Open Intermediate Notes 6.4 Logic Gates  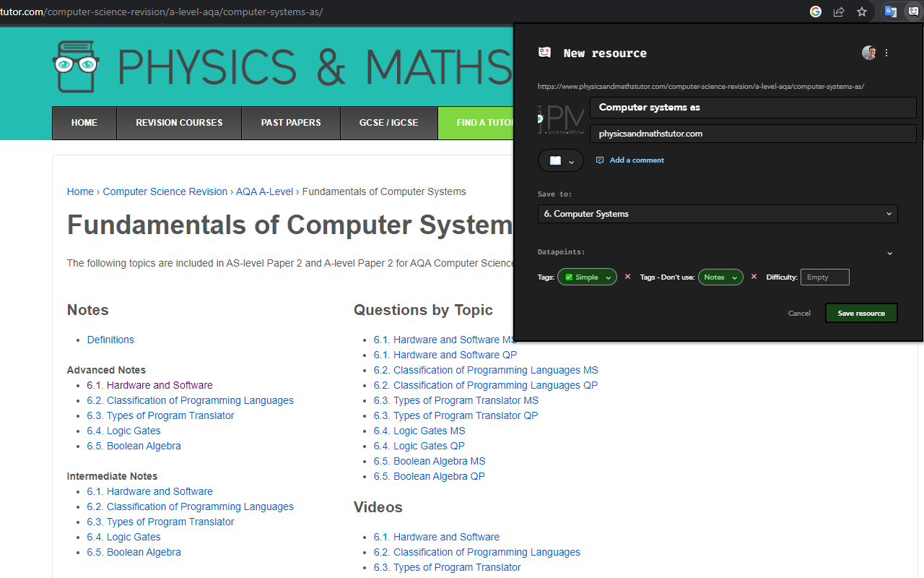point(124,537)
